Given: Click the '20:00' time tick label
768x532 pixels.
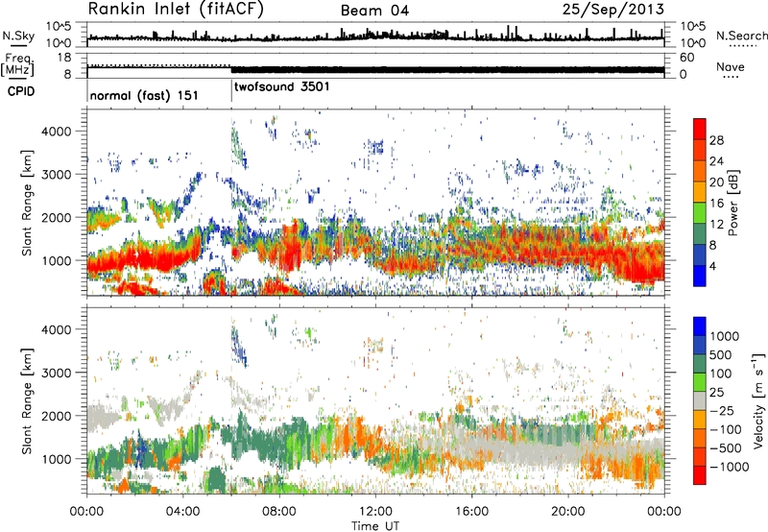Looking at the screenshot, I should tap(568, 512).
